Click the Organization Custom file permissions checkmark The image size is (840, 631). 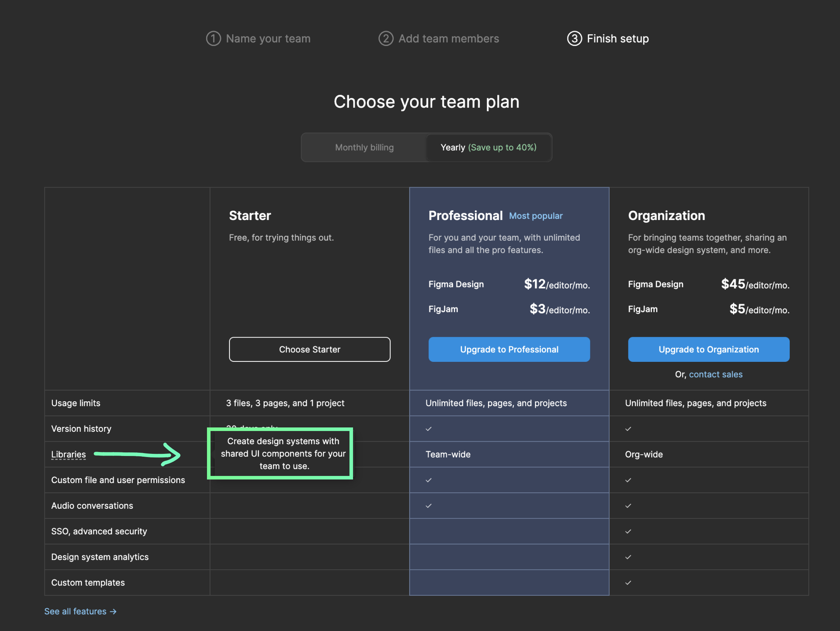628,480
